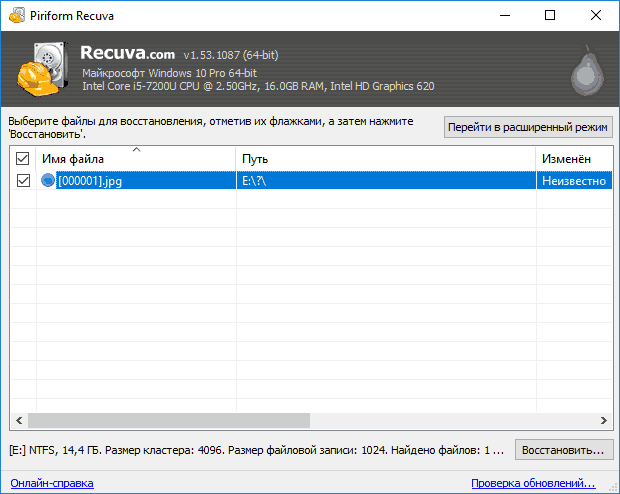Click the status bar text about drive E:
This screenshot has width=620, height=494.
point(256,450)
